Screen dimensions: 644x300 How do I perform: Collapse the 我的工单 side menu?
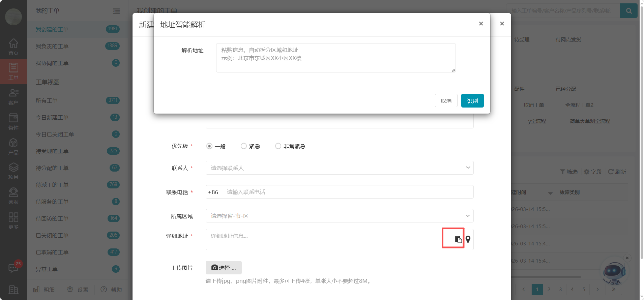[116, 11]
